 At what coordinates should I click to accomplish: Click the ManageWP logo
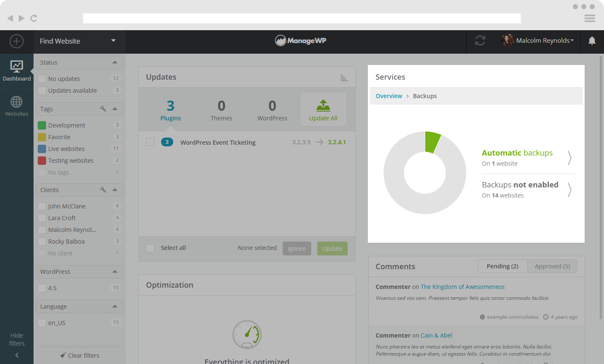[x=301, y=41]
